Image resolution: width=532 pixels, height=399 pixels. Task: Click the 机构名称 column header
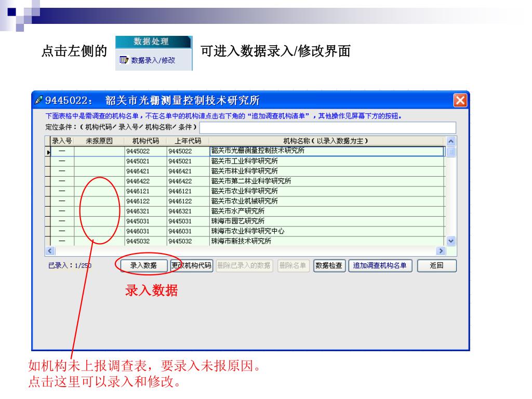click(x=326, y=141)
